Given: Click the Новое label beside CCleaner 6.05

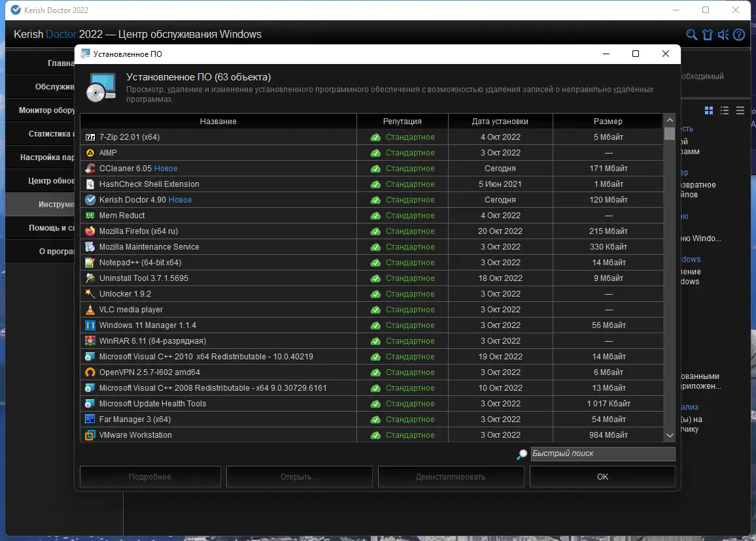Looking at the screenshot, I should pos(166,169).
